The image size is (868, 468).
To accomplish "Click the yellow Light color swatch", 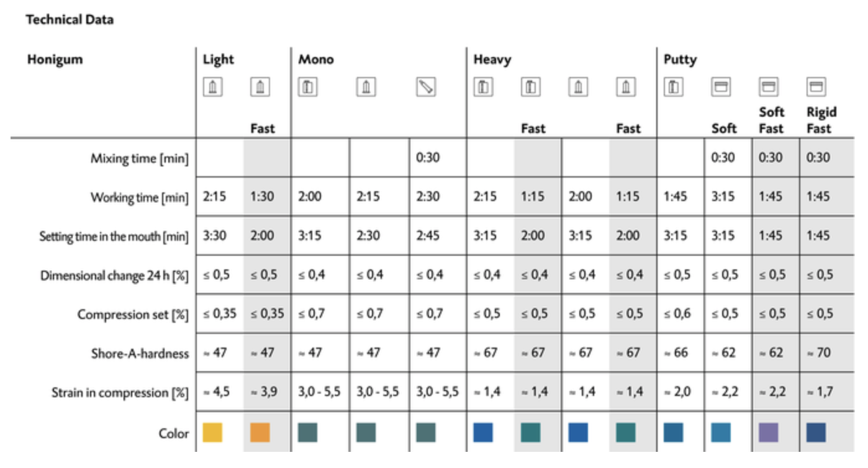I will (x=213, y=433).
